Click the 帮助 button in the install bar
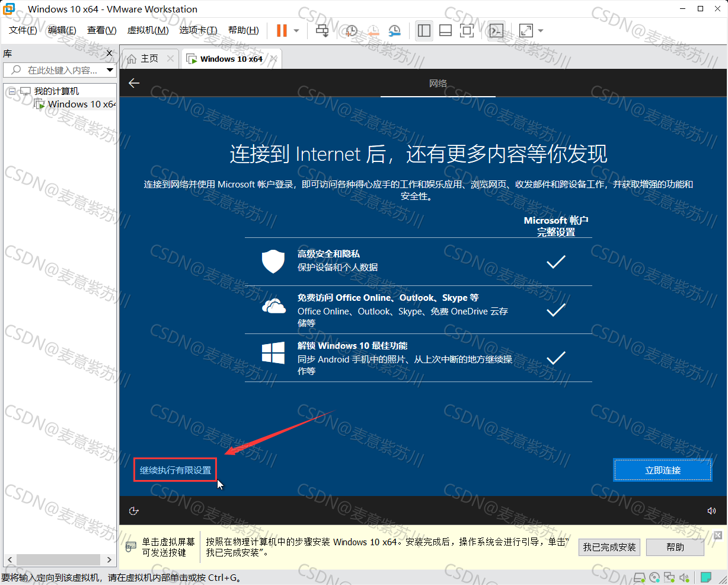This screenshot has height=585, width=728. (675, 547)
